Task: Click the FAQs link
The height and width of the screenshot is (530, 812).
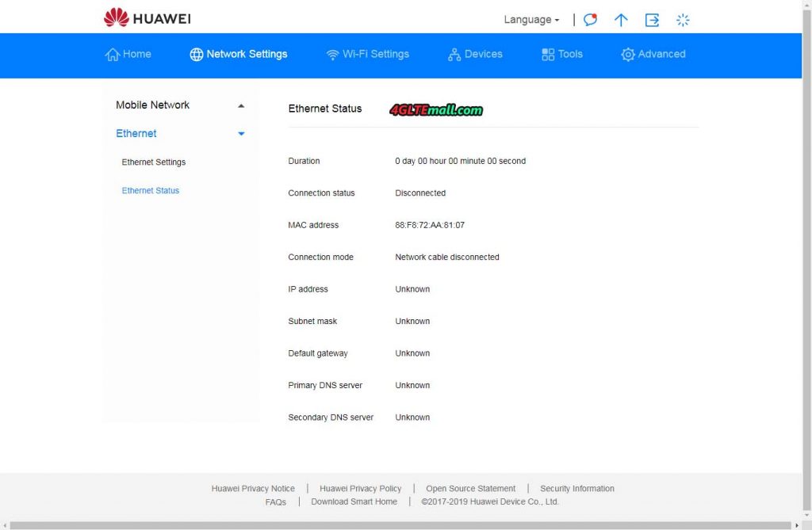Action: point(276,501)
